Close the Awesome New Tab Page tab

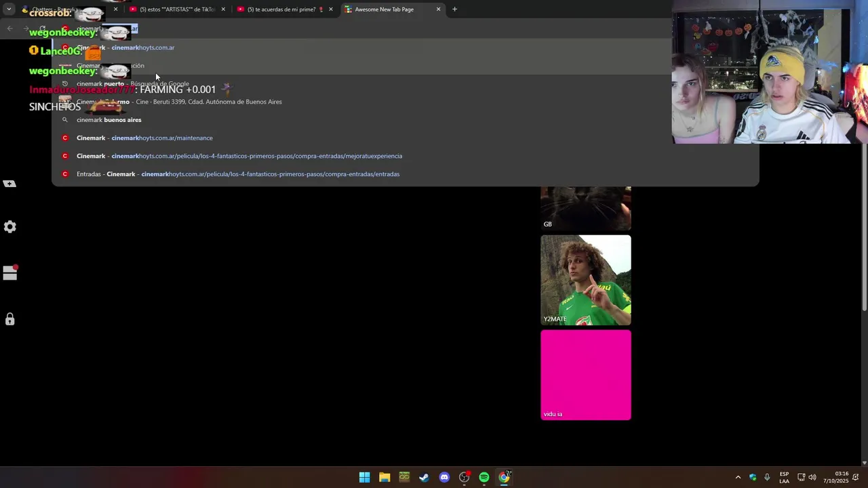(438, 9)
